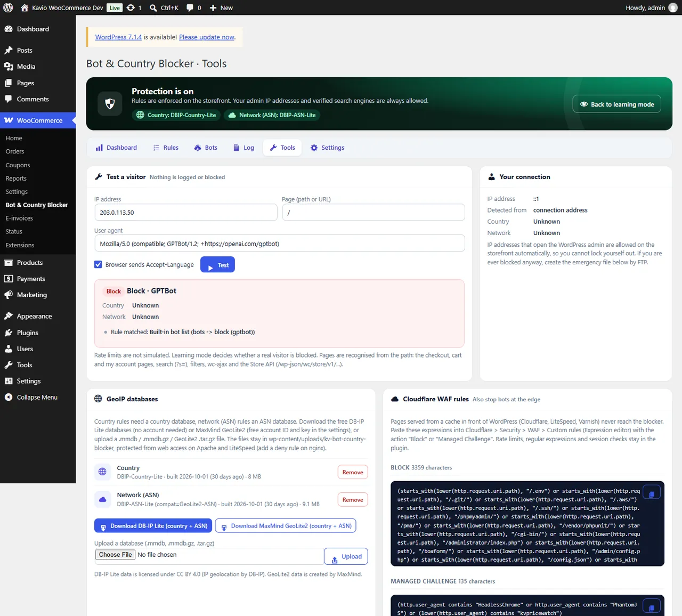Click the Upload database button

point(346,556)
